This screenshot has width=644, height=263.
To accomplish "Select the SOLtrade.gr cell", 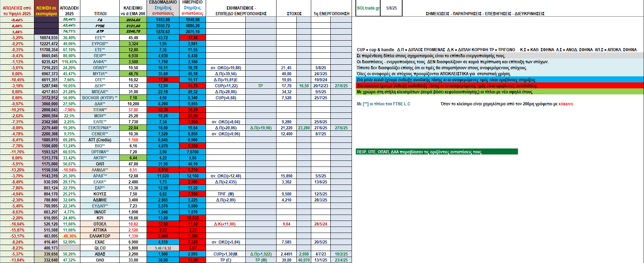I will coord(368,8).
